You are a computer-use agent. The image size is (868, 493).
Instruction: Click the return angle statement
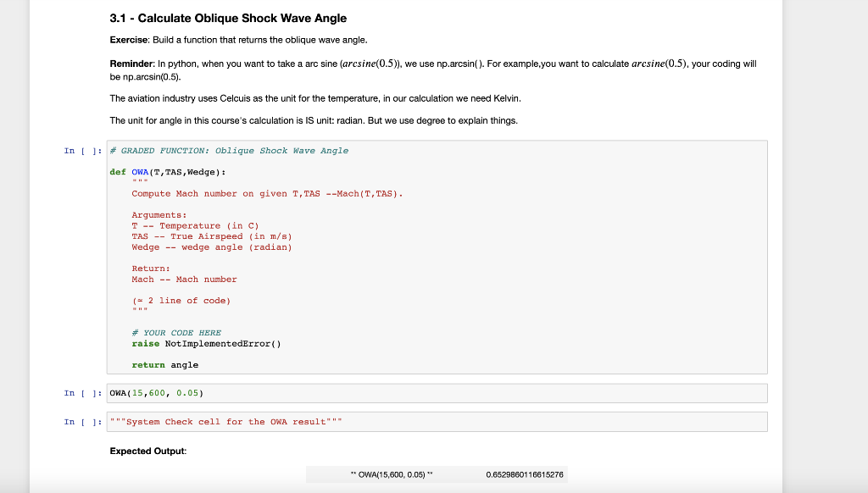(164, 364)
